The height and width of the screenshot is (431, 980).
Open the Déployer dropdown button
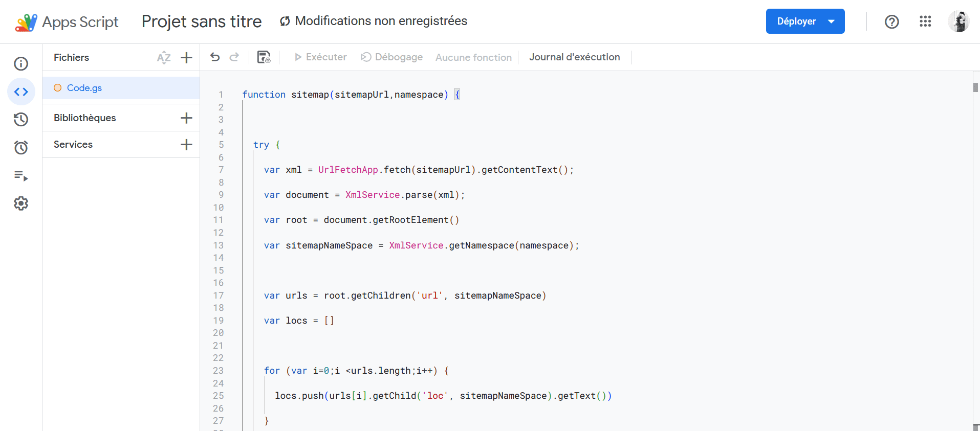pyautogui.click(x=805, y=21)
